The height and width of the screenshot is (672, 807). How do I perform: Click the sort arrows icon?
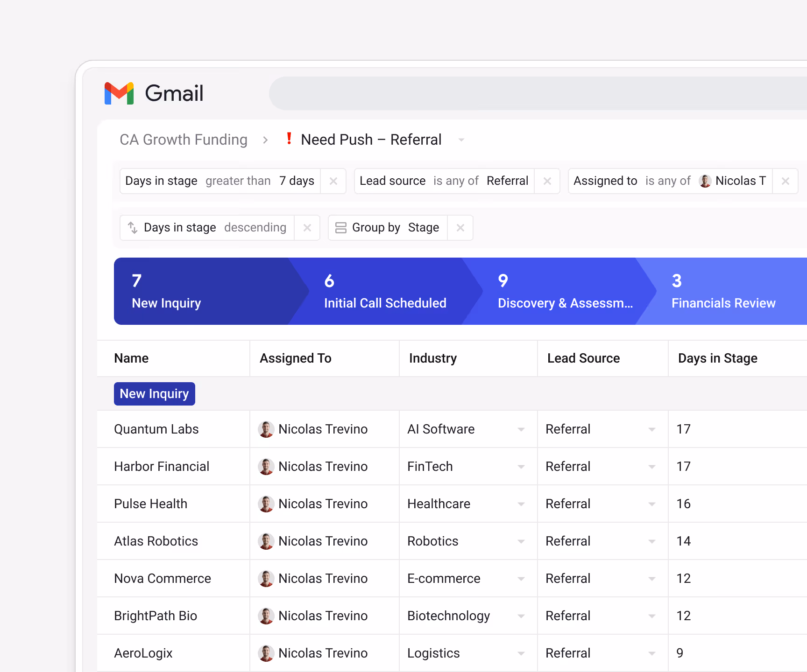coord(133,228)
